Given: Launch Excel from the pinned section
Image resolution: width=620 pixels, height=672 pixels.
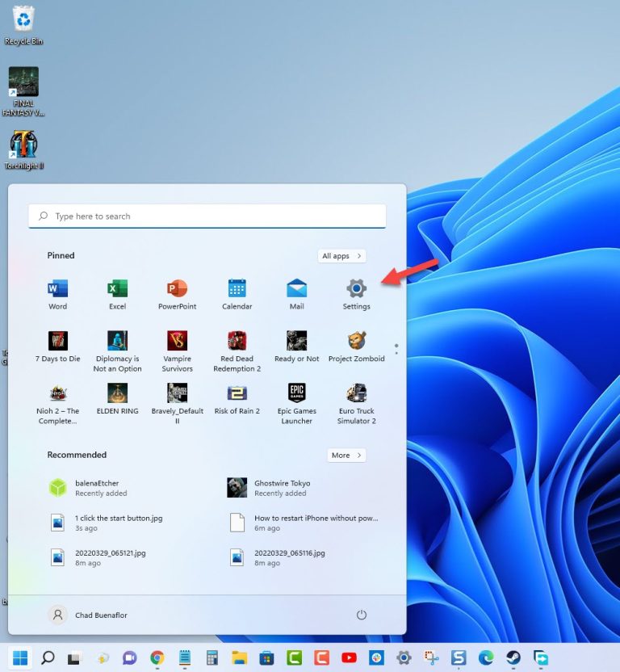Looking at the screenshot, I should (117, 295).
